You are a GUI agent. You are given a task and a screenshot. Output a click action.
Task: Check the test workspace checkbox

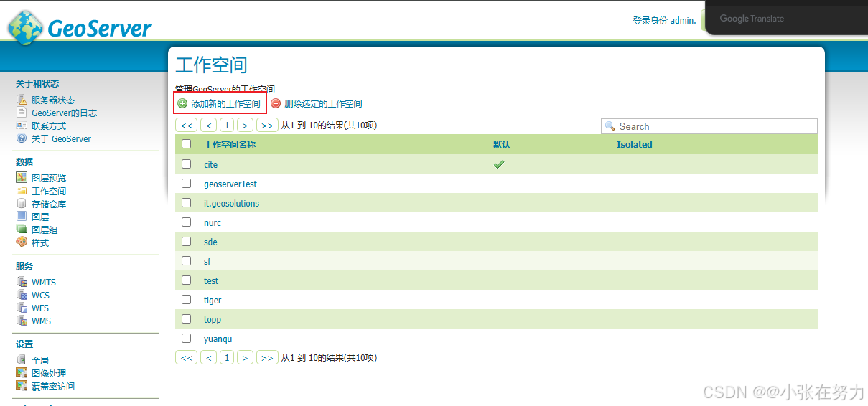187,280
